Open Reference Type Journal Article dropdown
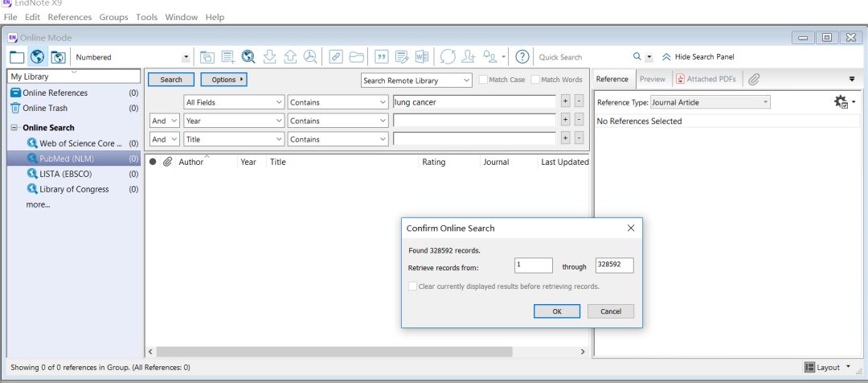This screenshot has height=383, width=868. (710, 102)
